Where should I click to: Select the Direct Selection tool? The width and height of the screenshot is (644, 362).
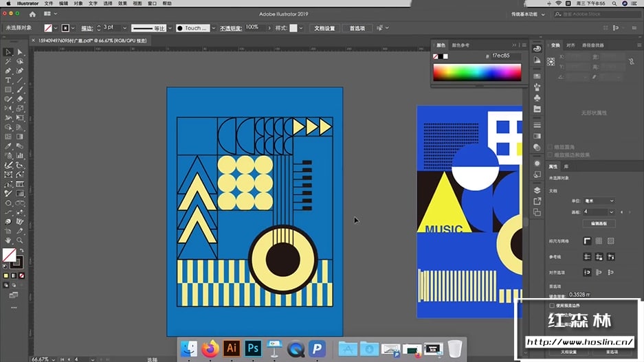click(x=19, y=52)
